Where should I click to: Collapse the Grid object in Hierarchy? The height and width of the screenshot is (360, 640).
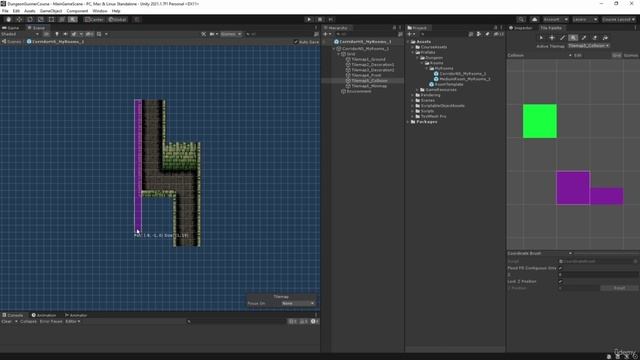[338, 54]
